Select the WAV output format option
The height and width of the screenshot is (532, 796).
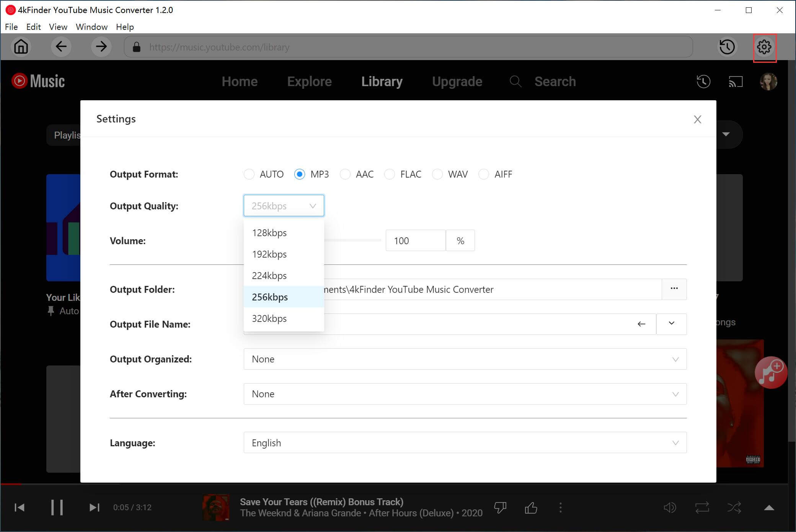click(x=437, y=174)
